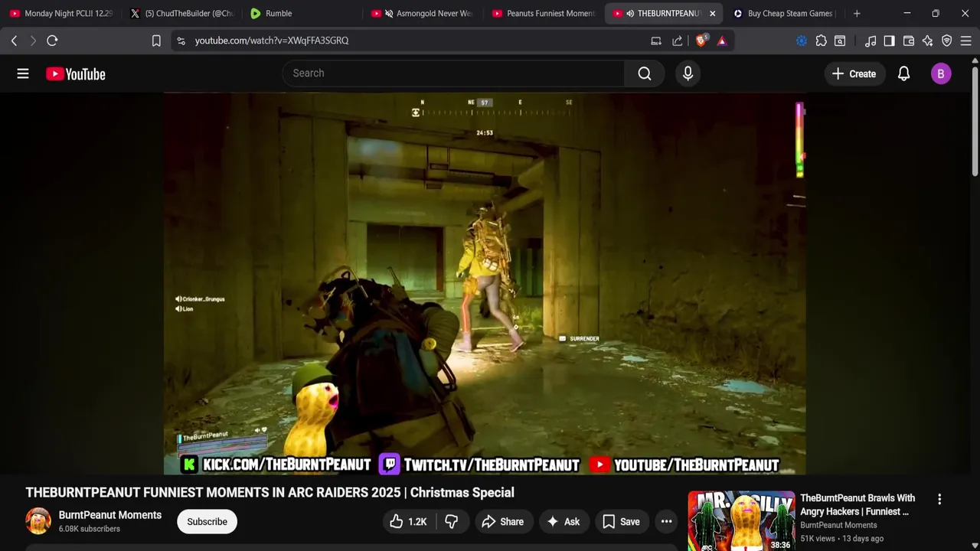Open Leo AI sparkle icon
Viewport: 980px width, 551px height.
click(928, 41)
